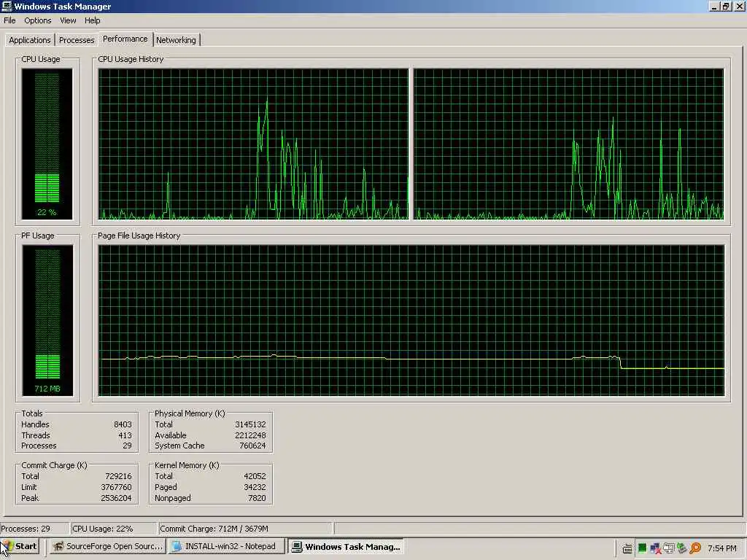The height and width of the screenshot is (560, 747).
Task: Click the green CPU meter tray icon
Action: pyautogui.click(x=642, y=548)
